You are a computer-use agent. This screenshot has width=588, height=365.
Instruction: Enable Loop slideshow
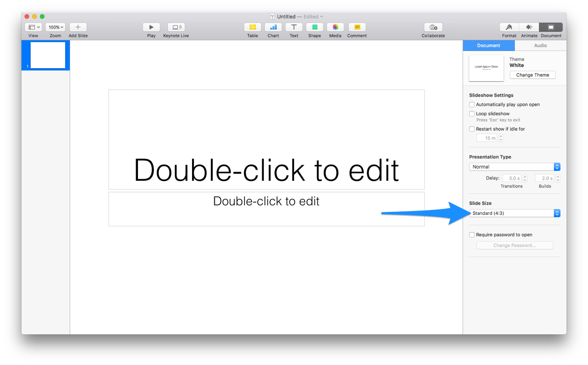pos(472,113)
